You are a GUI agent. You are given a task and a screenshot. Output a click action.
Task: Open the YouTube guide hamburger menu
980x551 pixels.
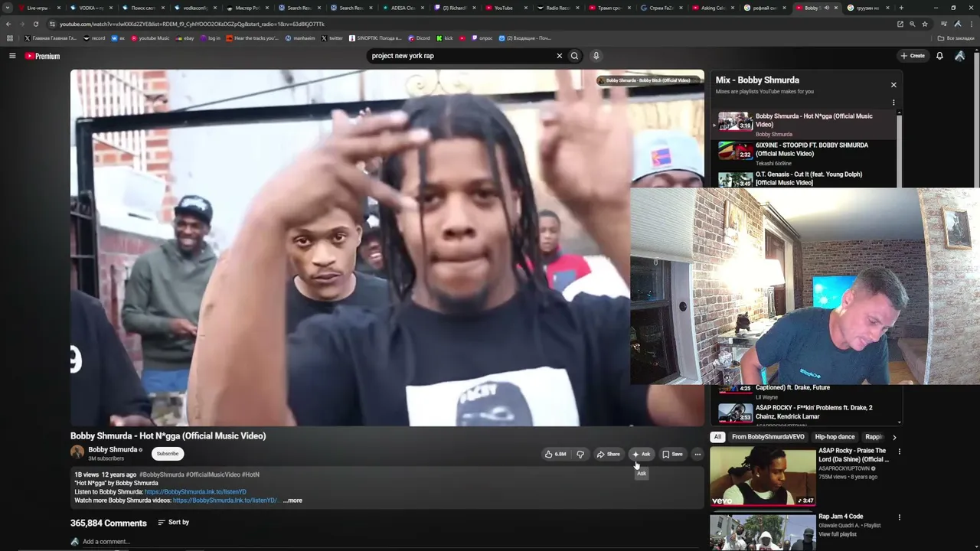click(x=12, y=56)
